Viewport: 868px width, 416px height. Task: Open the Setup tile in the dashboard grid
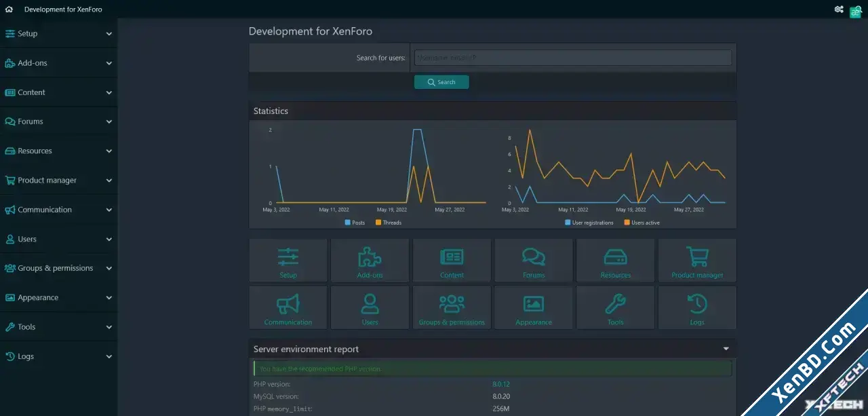[x=288, y=261]
